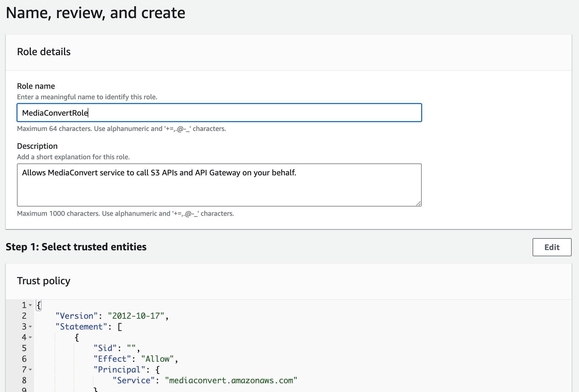579x392 pixels.
Task: Click the mediaconvert.amazonaws.com service string
Action: pos(231,380)
